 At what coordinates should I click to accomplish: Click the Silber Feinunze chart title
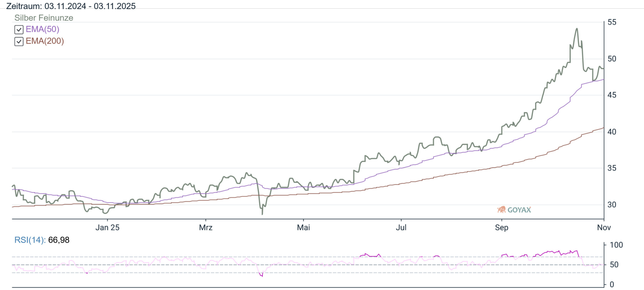click(44, 18)
